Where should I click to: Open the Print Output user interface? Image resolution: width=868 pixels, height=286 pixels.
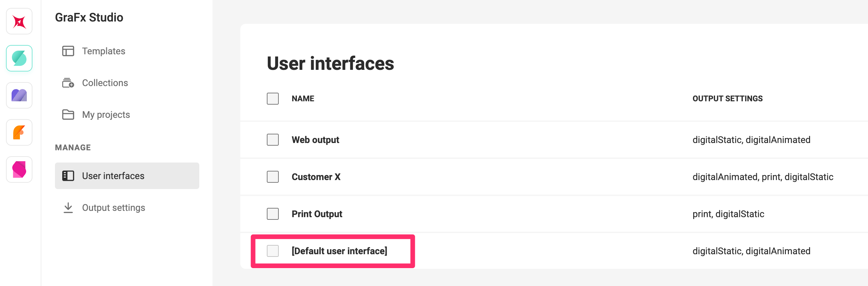[x=317, y=214]
